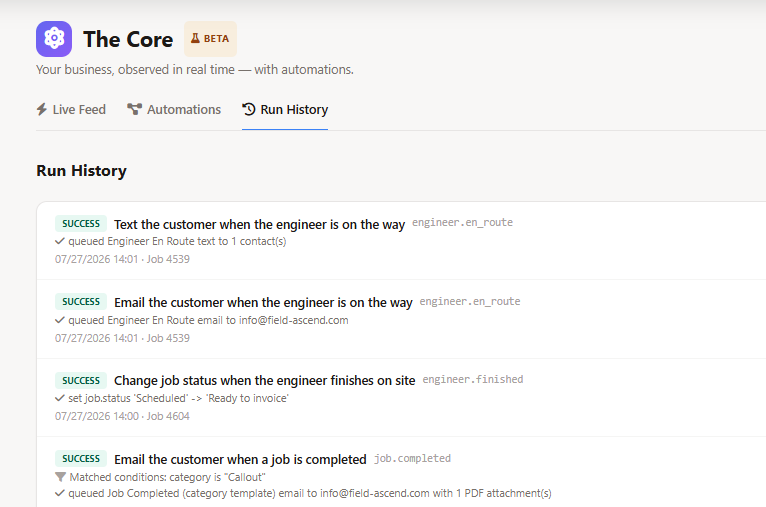Screen dimensions: 766x507
Task: Open 'Change job status when the engineer finishes' run
Action: 265,380
